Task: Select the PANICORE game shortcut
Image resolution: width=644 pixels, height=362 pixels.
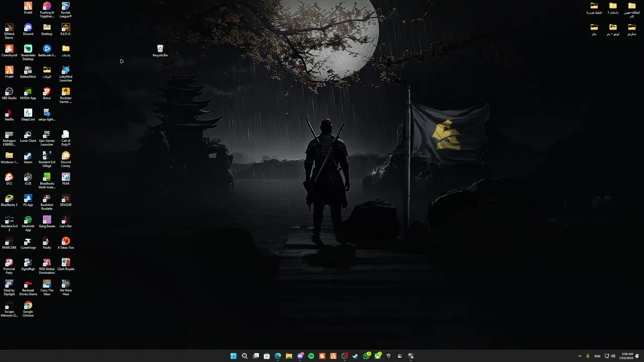Action: click(x=9, y=243)
